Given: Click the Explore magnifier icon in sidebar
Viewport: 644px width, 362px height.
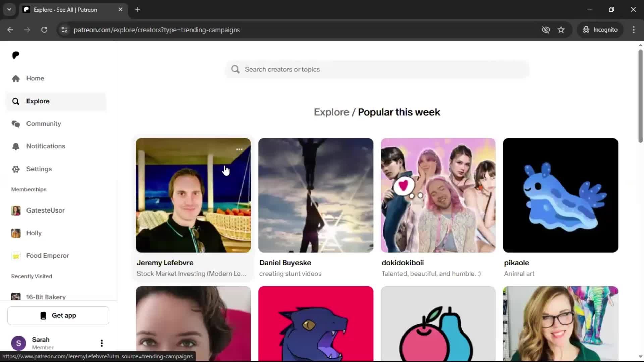Looking at the screenshot, I should point(16,101).
